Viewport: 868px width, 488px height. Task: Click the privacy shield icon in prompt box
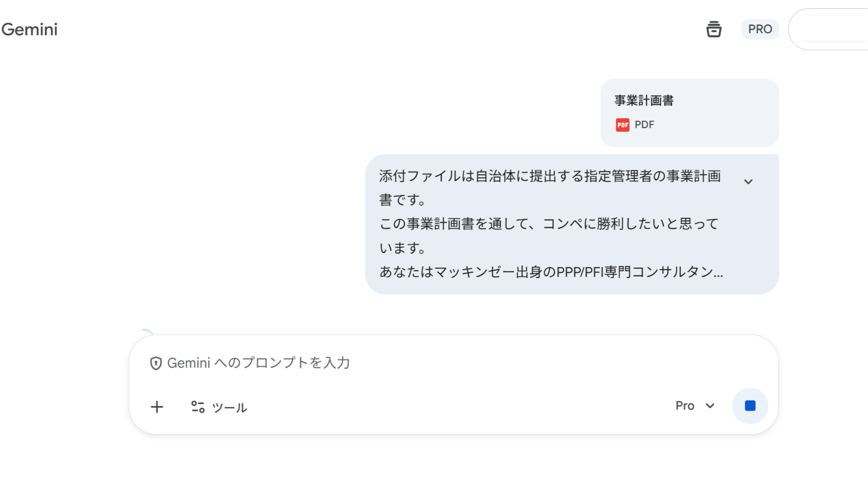point(156,363)
